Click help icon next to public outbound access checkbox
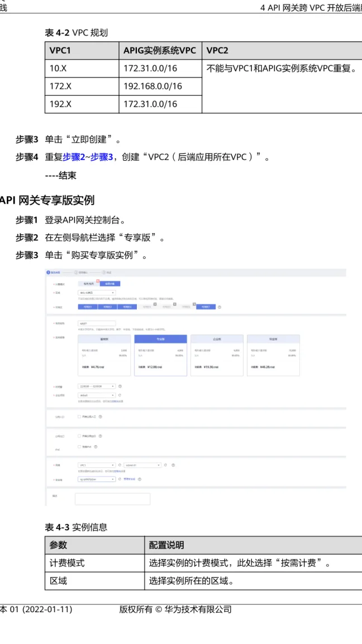The height and width of the screenshot is (644, 362). tap(100, 436)
